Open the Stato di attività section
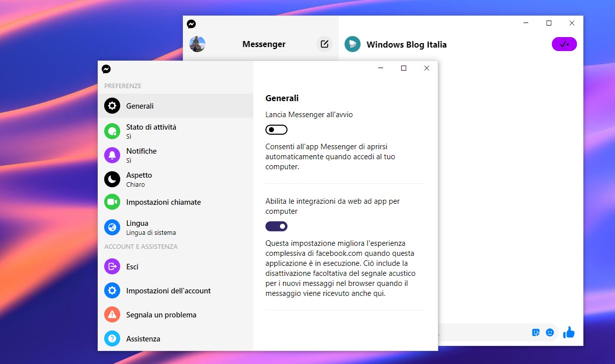 (175, 131)
